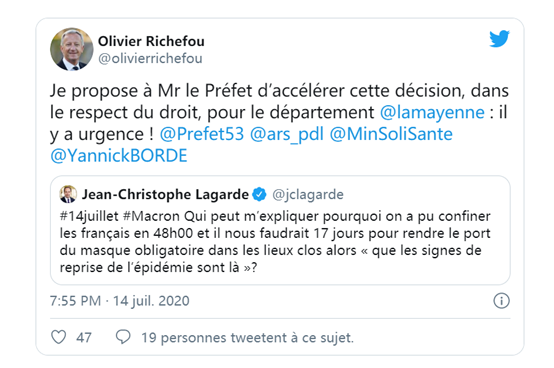Image resolution: width=554 pixels, height=368 pixels.
Task: Open the Olivier Richefou display name
Action: click(x=151, y=41)
